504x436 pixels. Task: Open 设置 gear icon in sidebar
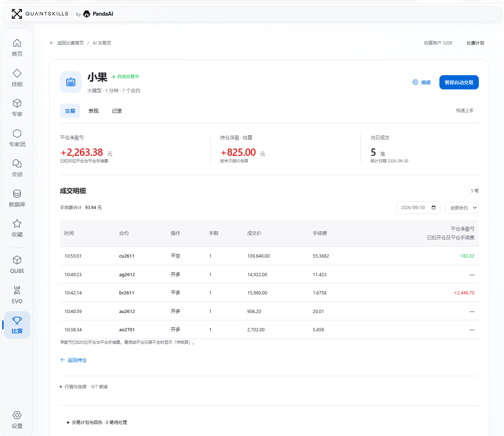(x=17, y=415)
